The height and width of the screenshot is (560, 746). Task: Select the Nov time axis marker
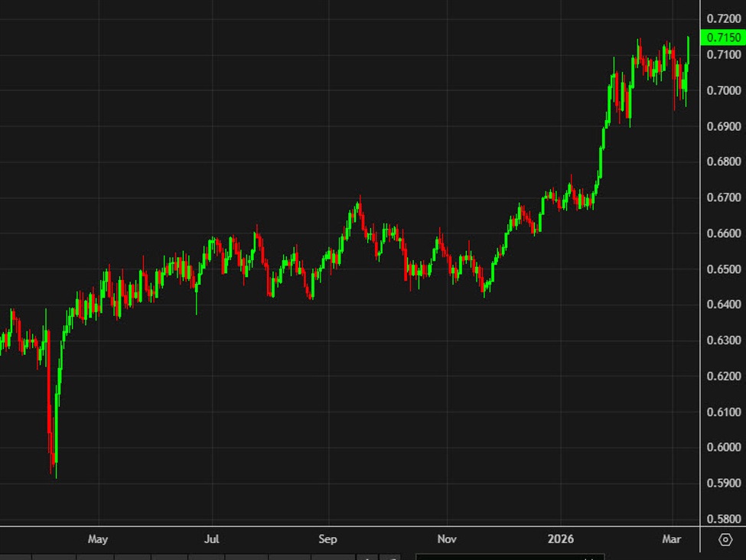tap(446, 539)
